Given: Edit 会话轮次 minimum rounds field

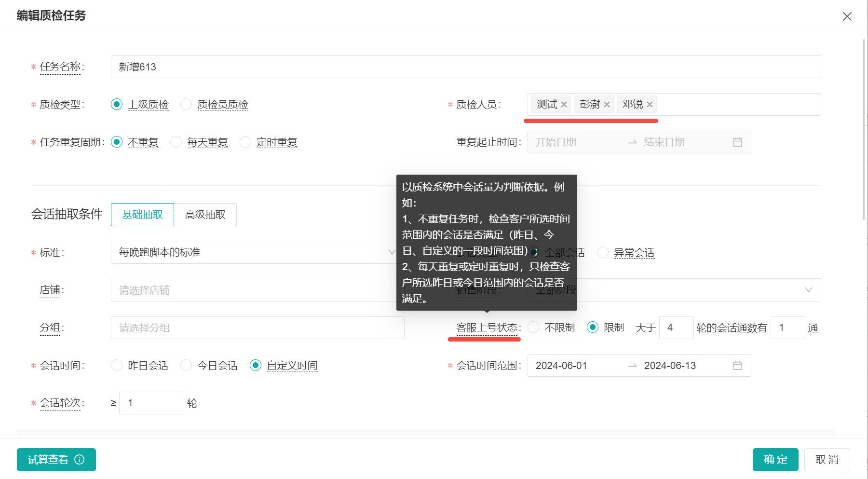Looking at the screenshot, I should [151, 403].
